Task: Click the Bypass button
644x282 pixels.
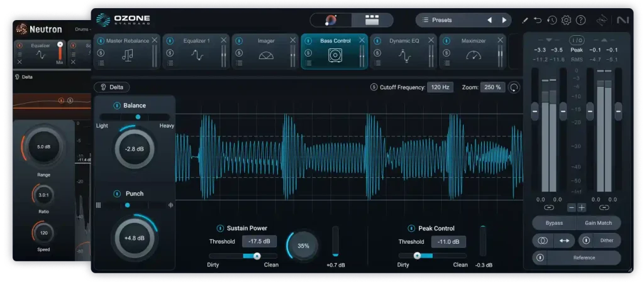Action: 553,223
